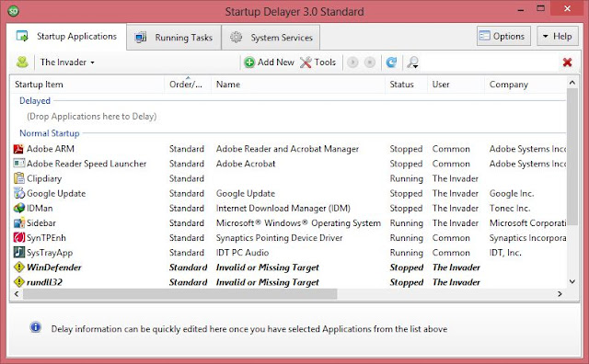Select the 'Adobe ARM' row text
Screen dimensions: 589x364
pyautogui.click(x=51, y=149)
